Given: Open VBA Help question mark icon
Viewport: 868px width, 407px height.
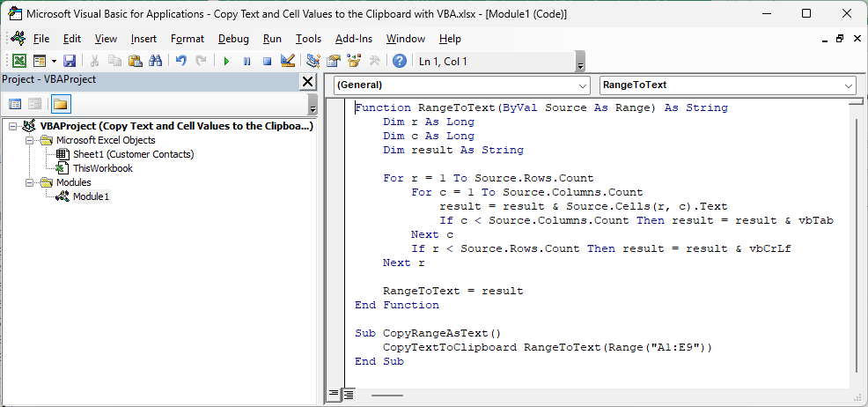Looking at the screenshot, I should coord(400,61).
